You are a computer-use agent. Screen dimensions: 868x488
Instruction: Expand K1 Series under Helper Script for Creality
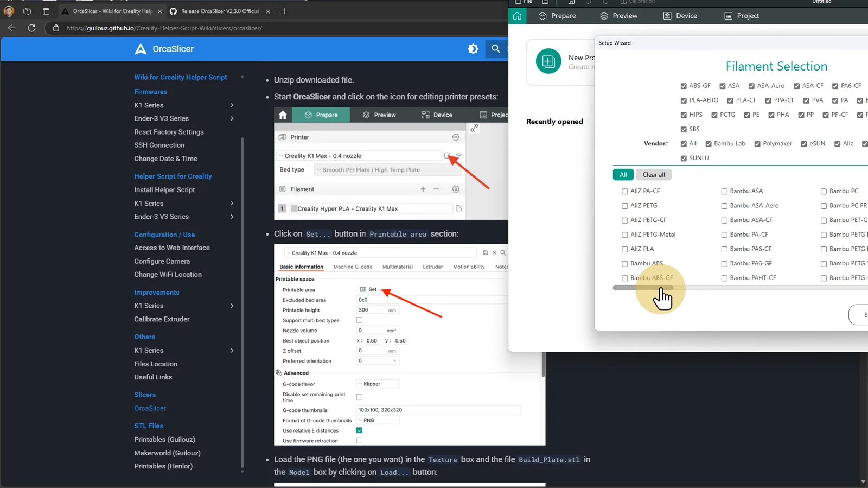pos(232,204)
